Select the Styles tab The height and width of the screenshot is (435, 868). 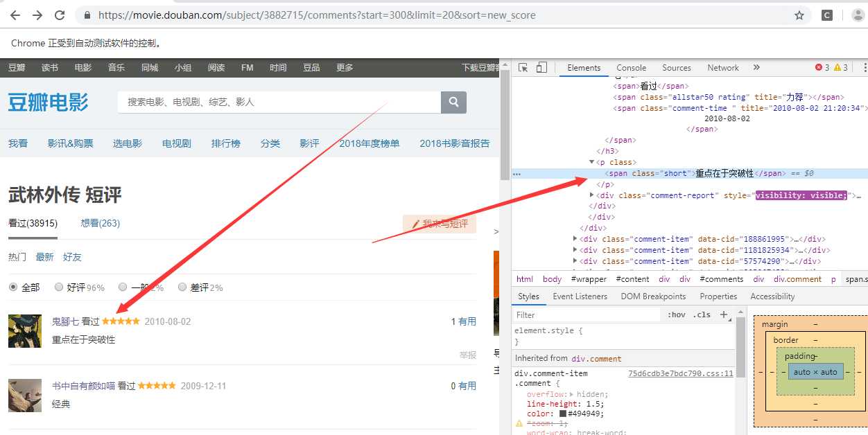click(528, 296)
